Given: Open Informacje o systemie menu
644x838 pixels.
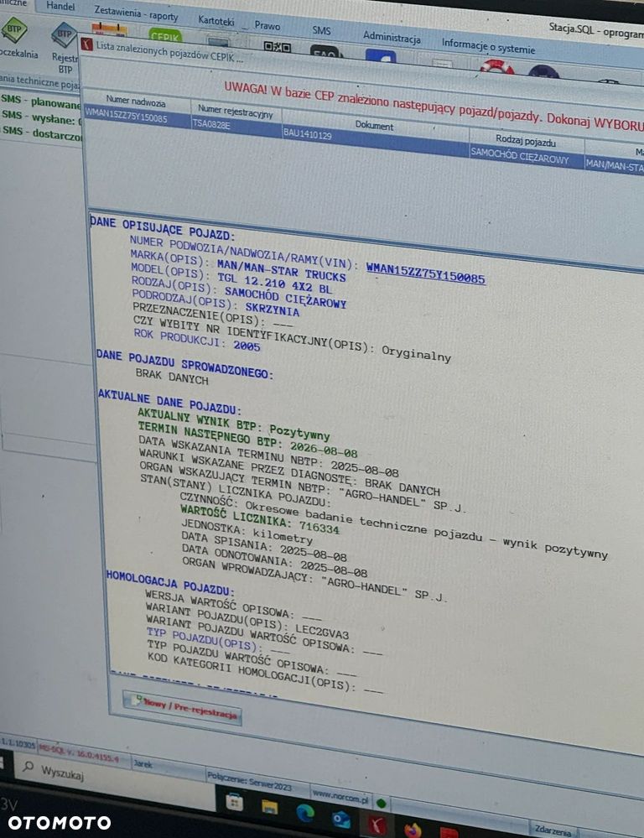Looking at the screenshot, I should [x=488, y=46].
